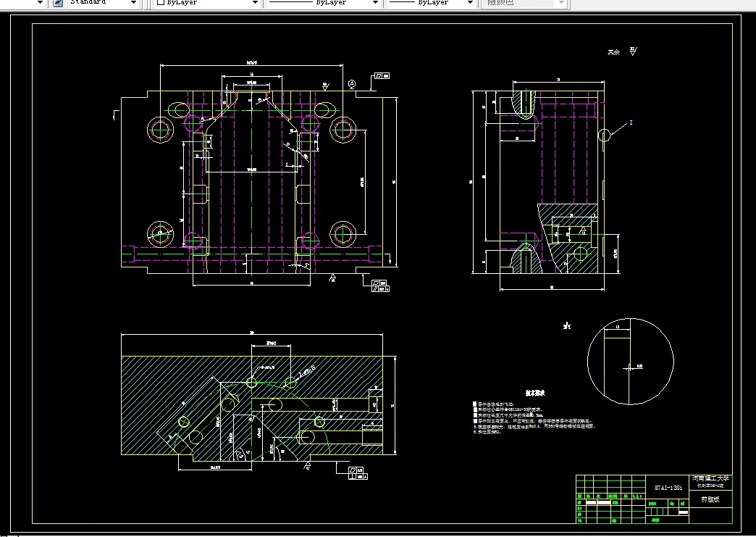Select the detail label I in side view
Image resolution: width=756 pixels, height=537 pixels.
631,122
